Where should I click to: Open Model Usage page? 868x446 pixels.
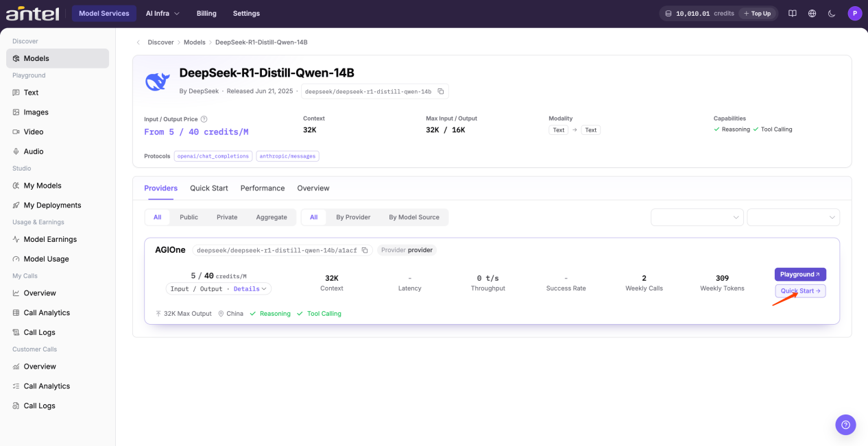[58, 259]
